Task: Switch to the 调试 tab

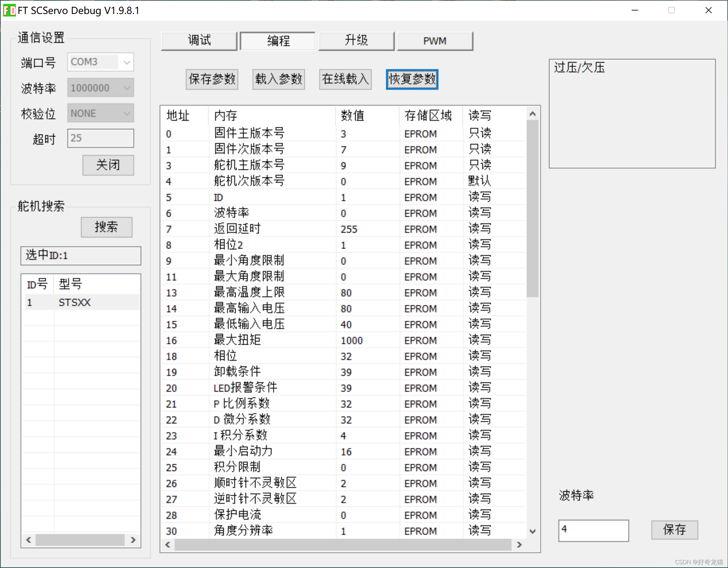Action: click(x=199, y=41)
